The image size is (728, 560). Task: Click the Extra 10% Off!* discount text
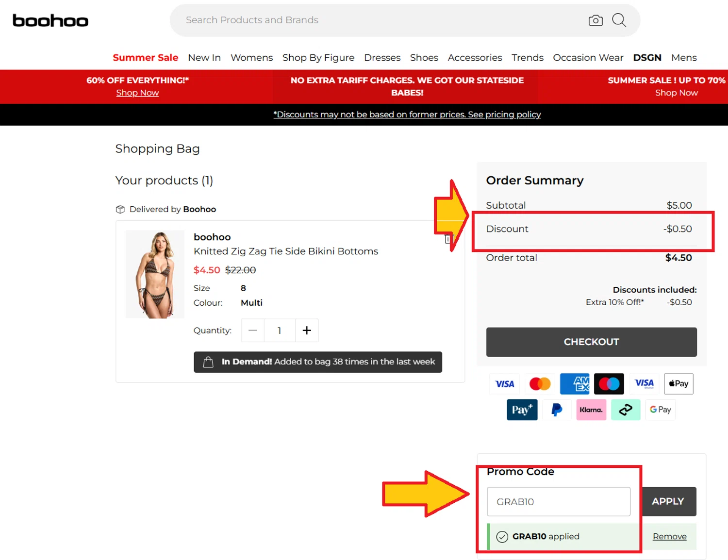click(x=615, y=302)
